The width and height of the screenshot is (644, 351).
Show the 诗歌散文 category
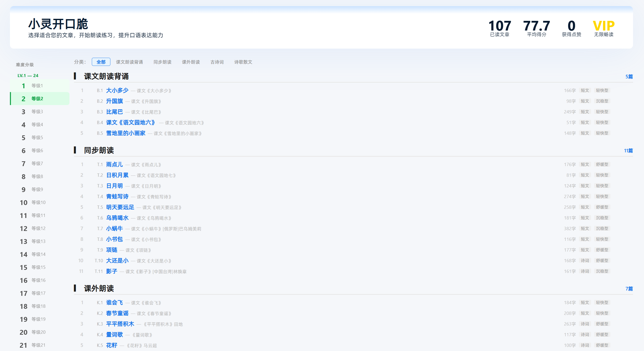click(x=243, y=62)
